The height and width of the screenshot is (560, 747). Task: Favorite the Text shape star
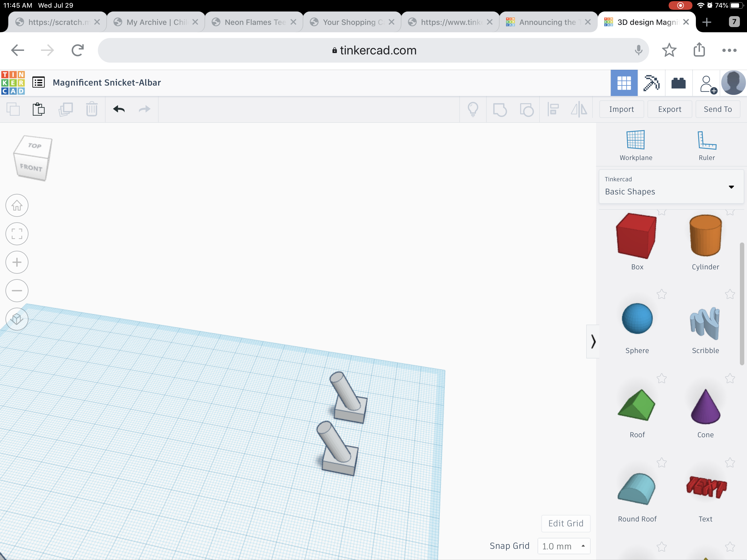click(x=730, y=462)
